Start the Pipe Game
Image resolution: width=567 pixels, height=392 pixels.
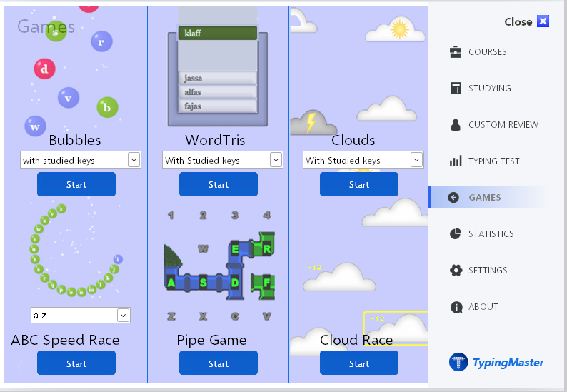click(x=219, y=363)
